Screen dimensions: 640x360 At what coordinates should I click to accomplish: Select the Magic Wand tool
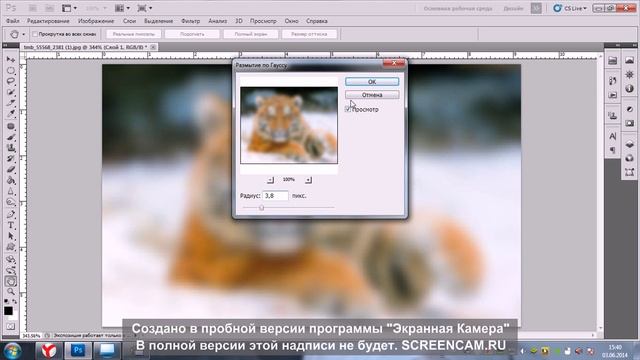pos(11,92)
